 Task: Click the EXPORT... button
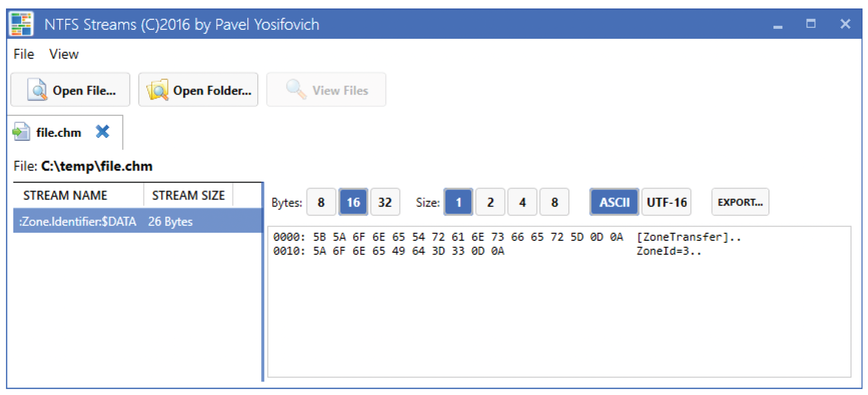coord(740,202)
